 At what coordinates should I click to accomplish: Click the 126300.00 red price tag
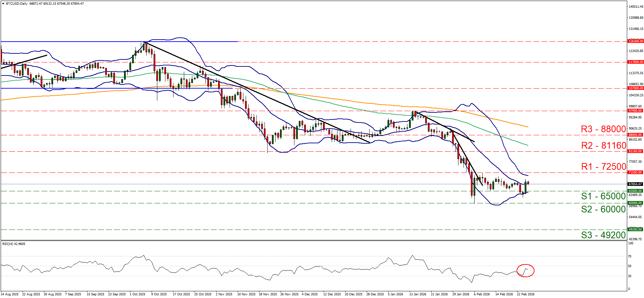[x=635, y=41]
